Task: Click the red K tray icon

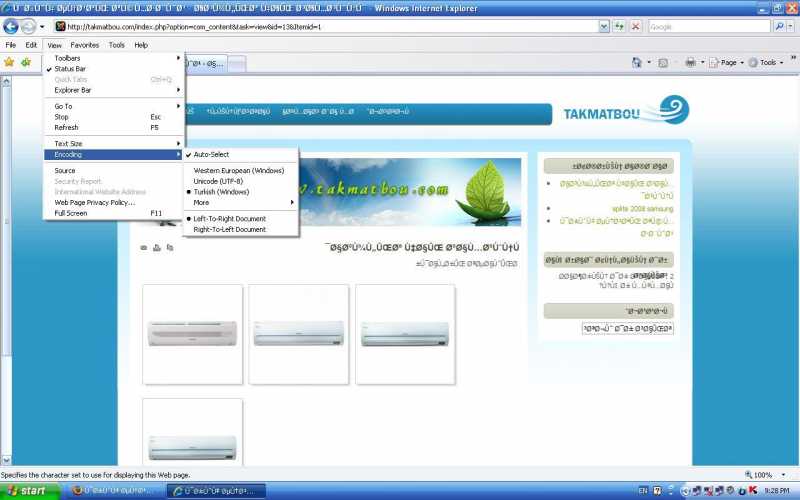Action: [752, 490]
